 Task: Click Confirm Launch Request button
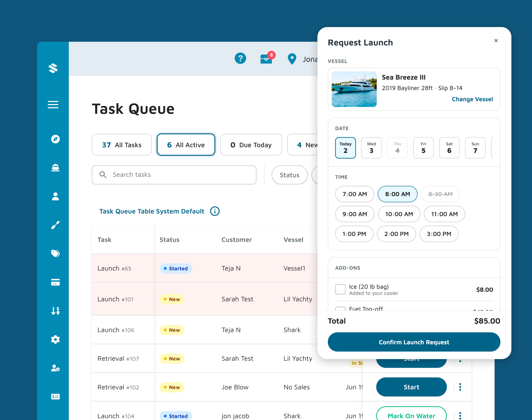click(414, 342)
